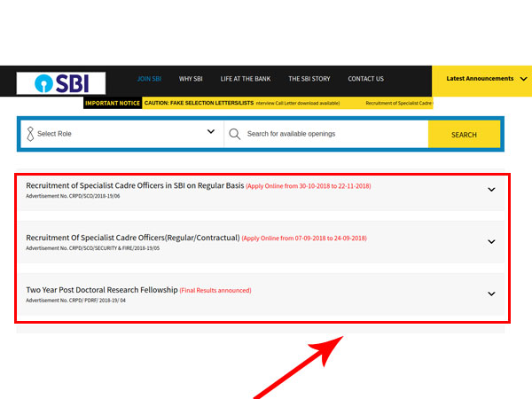Click the Final Results announced text
Image resolution: width=532 pixels, height=399 pixels.
click(x=215, y=291)
